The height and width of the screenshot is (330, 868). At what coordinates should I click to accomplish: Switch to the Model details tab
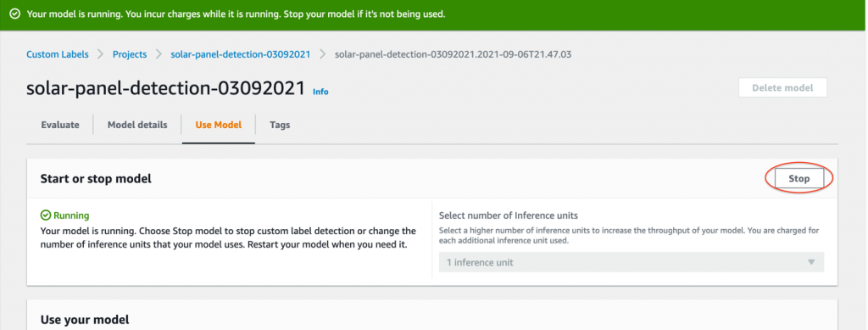click(137, 125)
